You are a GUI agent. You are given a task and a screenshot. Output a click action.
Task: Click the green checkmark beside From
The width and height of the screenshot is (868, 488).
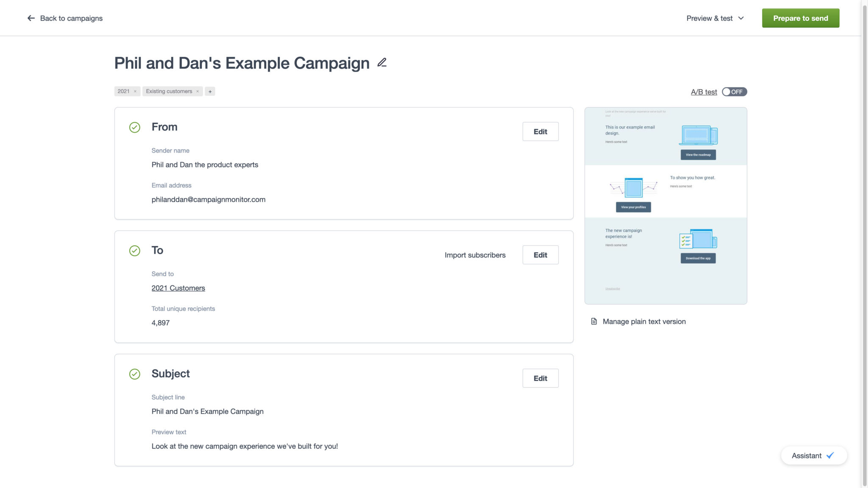pos(134,128)
